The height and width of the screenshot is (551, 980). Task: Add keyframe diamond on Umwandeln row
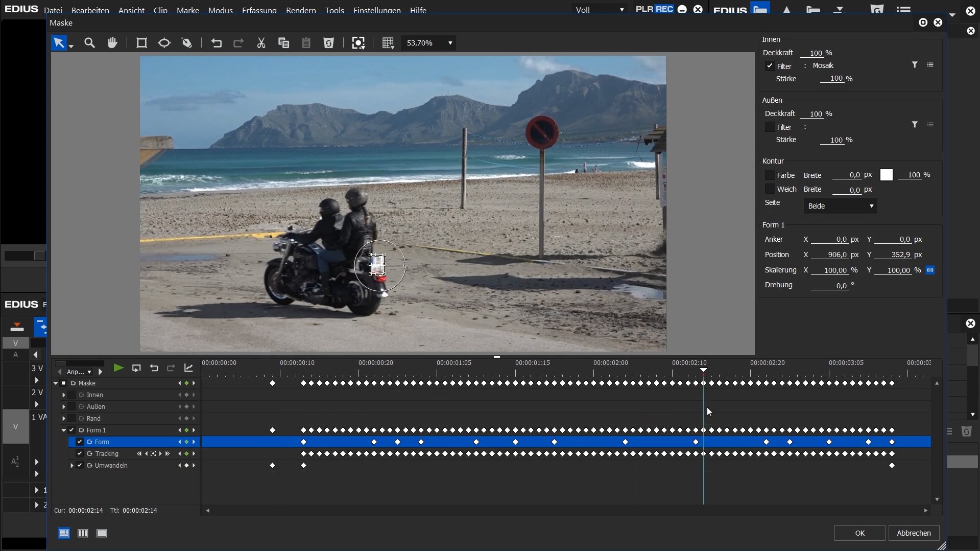tap(186, 466)
